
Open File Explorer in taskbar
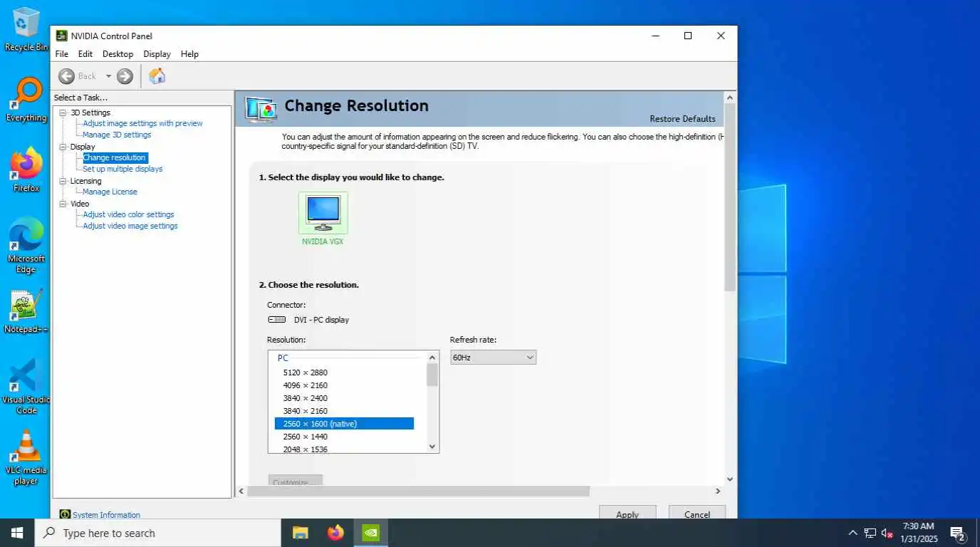pos(301,533)
